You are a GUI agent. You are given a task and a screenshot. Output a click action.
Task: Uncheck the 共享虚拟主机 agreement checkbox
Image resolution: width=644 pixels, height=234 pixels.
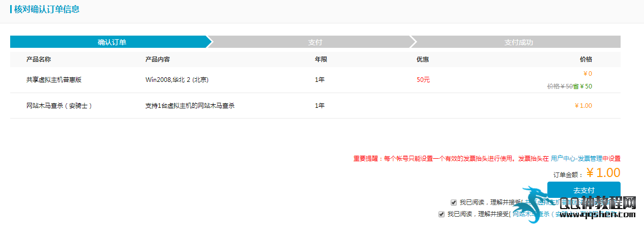click(x=454, y=202)
